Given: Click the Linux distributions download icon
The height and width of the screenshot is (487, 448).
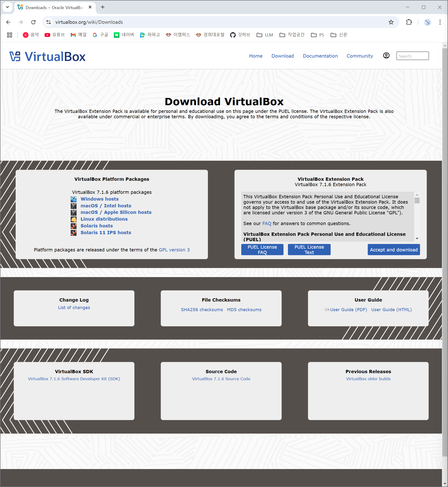Looking at the screenshot, I should (73, 219).
